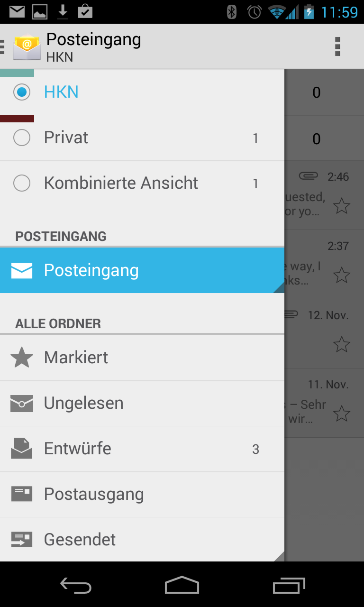This screenshot has height=607, width=364.
Task: Open the Gesendet sent folder
Action: pyautogui.click(x=80, y=540)
